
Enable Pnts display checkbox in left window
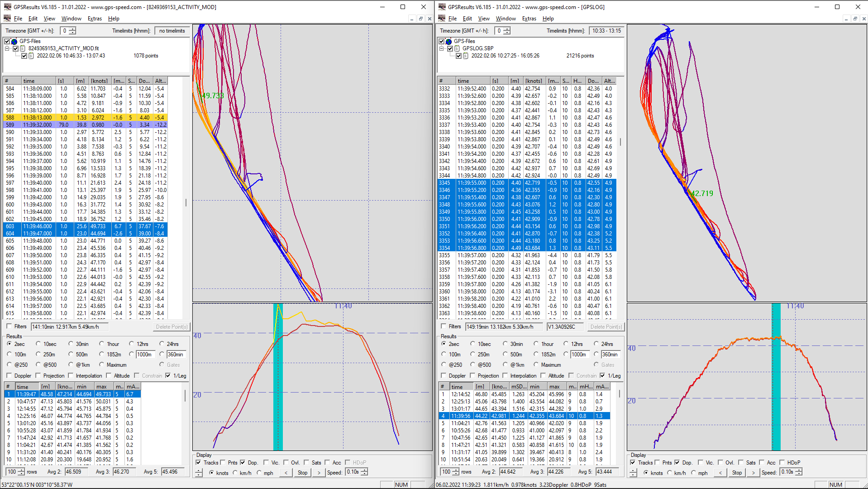[223, 462]
